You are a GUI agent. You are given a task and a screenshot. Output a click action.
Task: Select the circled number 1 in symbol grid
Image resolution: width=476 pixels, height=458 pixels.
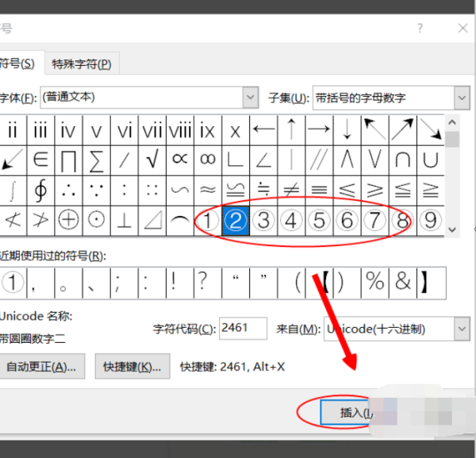[208, 221]
